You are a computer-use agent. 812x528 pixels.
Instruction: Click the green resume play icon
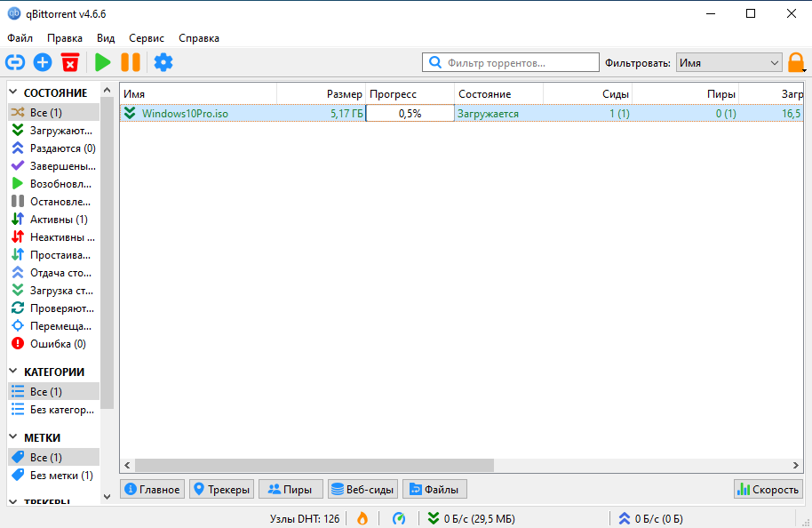click(102, 63)
